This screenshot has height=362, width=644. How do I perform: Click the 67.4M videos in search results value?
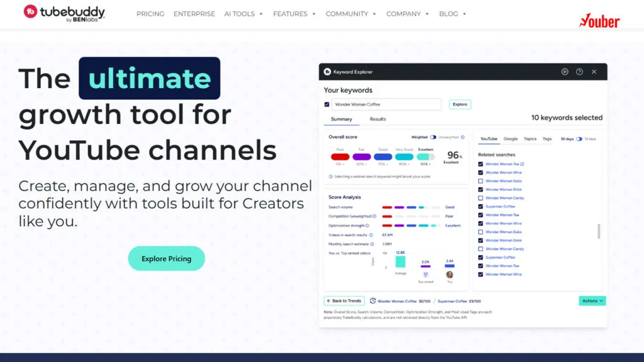[x=387, y=235]
